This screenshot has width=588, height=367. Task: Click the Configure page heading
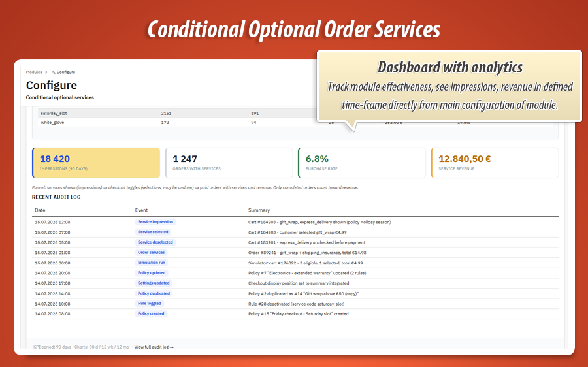coord(52,86)
